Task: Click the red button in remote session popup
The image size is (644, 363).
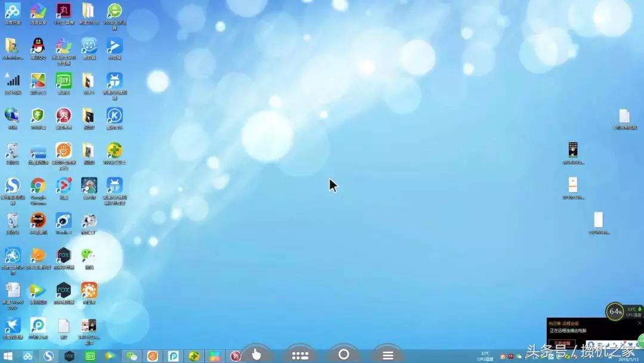Action: [x=562, y=343]
